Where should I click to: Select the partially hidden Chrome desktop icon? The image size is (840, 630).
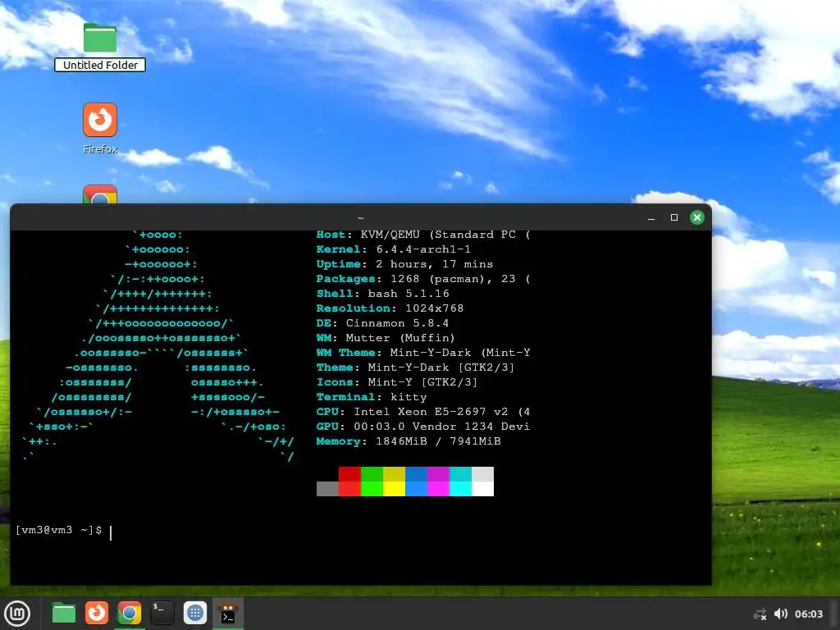click(100, 194)
